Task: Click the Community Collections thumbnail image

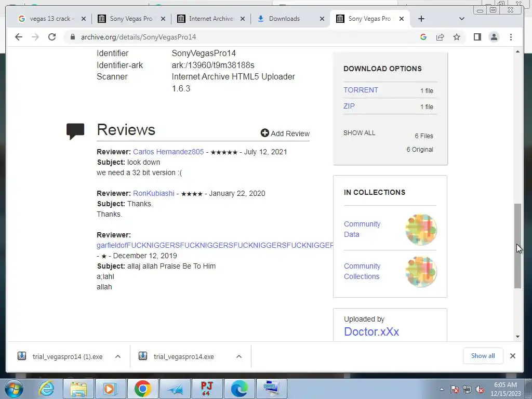Action: point(421,271)
